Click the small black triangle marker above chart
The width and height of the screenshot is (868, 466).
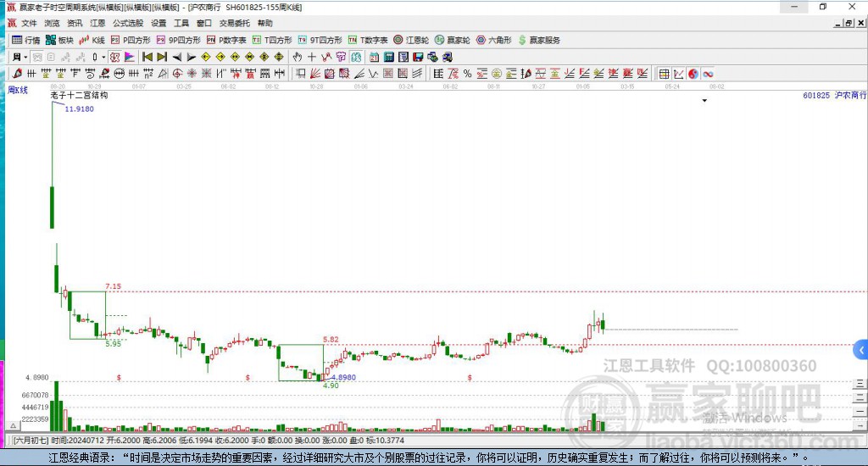click(704, 101)
